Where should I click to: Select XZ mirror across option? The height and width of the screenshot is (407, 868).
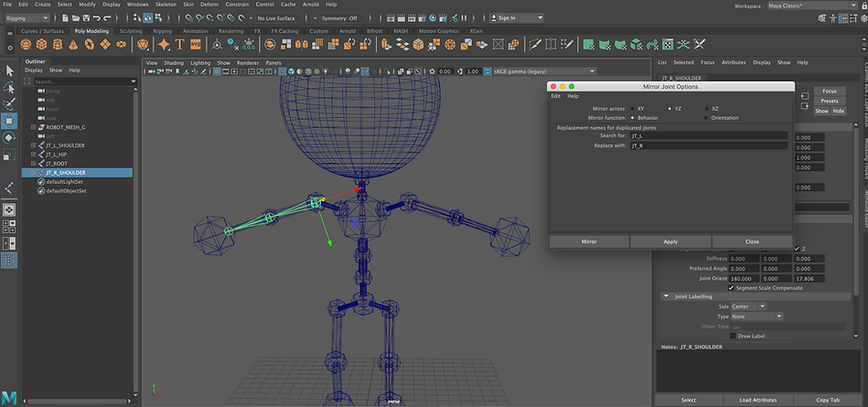click(x=706, y=109)
